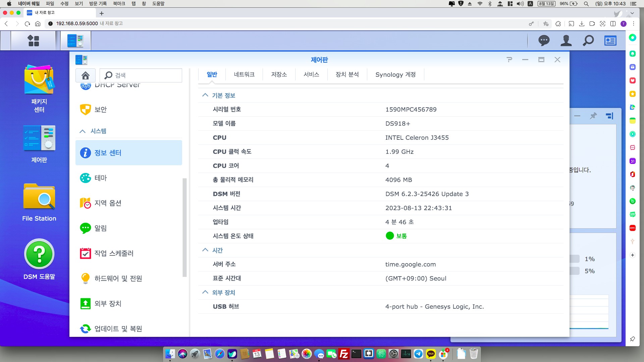
Task: Open the DSM main menu grid icon
Action: (33, 41)
